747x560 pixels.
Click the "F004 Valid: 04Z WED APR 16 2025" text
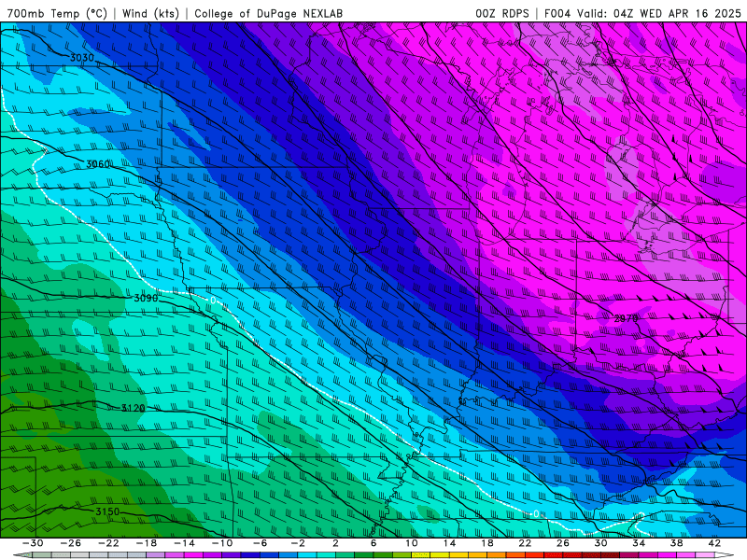coord(642,13)
